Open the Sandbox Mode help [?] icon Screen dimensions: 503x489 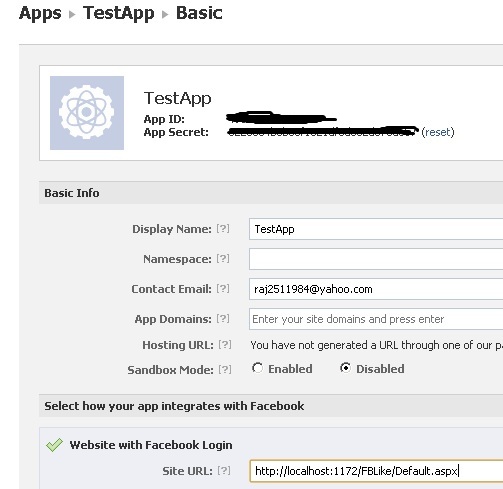[x=225, y=369]
